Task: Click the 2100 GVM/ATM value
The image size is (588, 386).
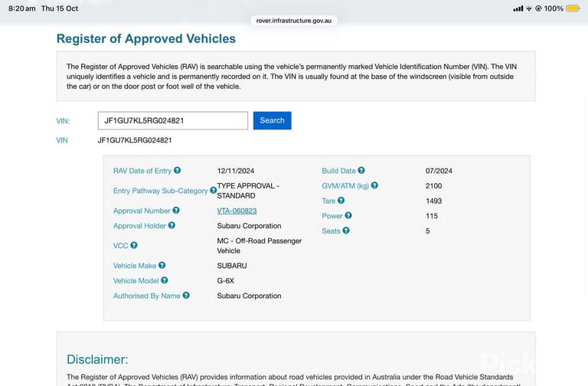Action: click(433, 185)
